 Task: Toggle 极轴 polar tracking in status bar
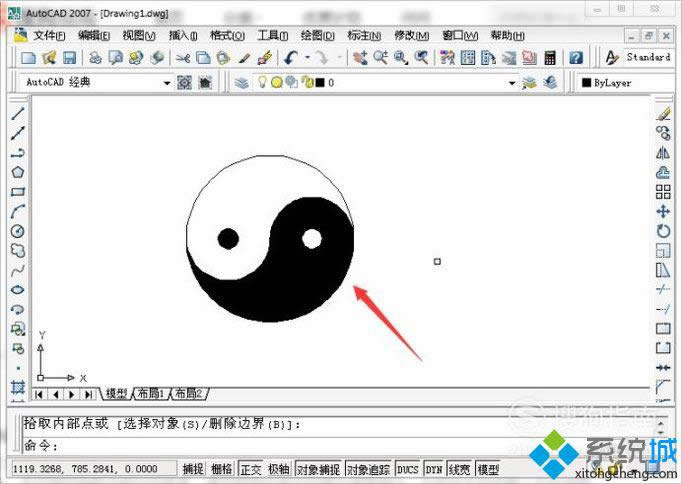pyautogui.click(x=278, y=469)
